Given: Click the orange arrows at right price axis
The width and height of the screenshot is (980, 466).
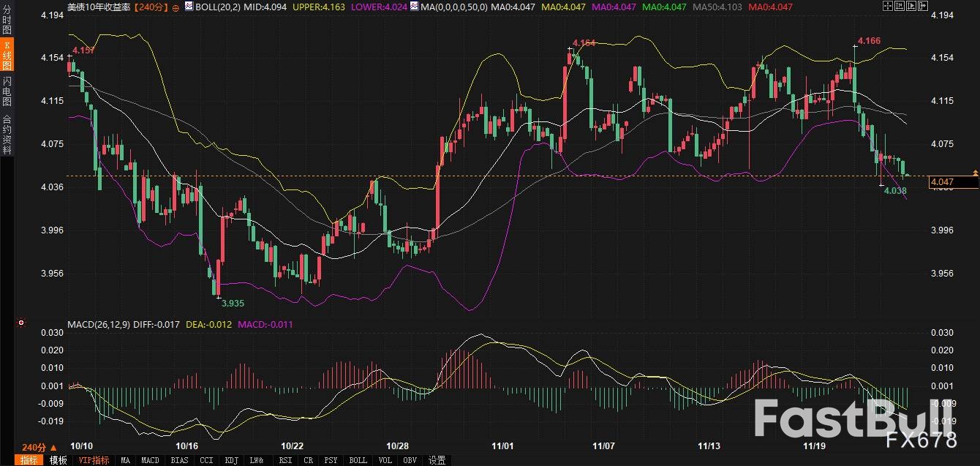Looking at the screenshot, I should tap(974, 172).
